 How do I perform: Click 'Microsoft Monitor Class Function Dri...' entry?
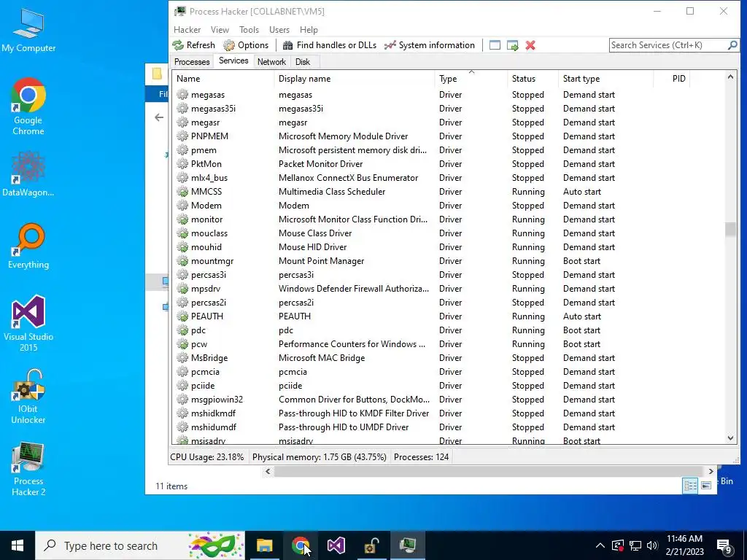click(x=353, y=219)
